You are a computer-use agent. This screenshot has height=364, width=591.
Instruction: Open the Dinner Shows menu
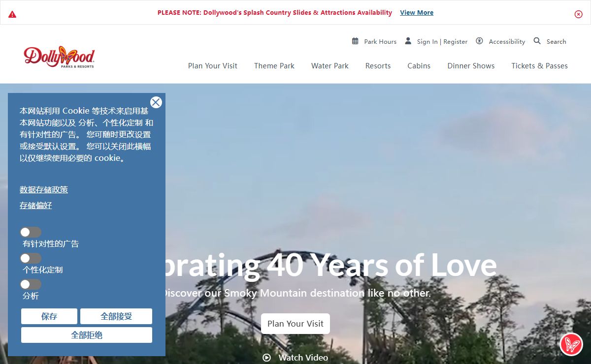pos(471,66)
